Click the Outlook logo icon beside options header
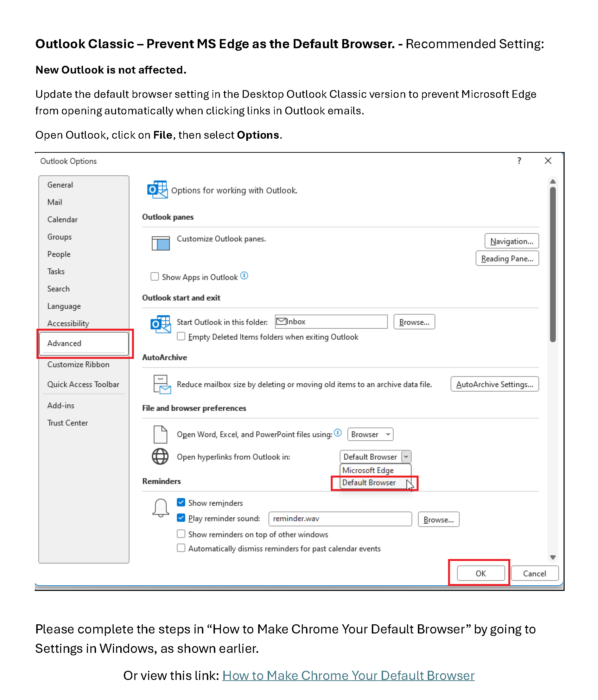 [x=157, y=190]
